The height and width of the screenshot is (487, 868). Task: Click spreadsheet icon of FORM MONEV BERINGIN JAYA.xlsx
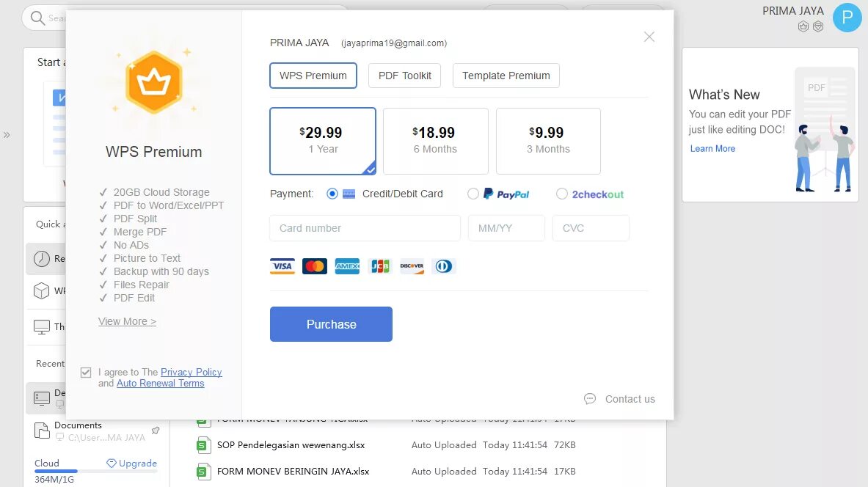(204, 472)
